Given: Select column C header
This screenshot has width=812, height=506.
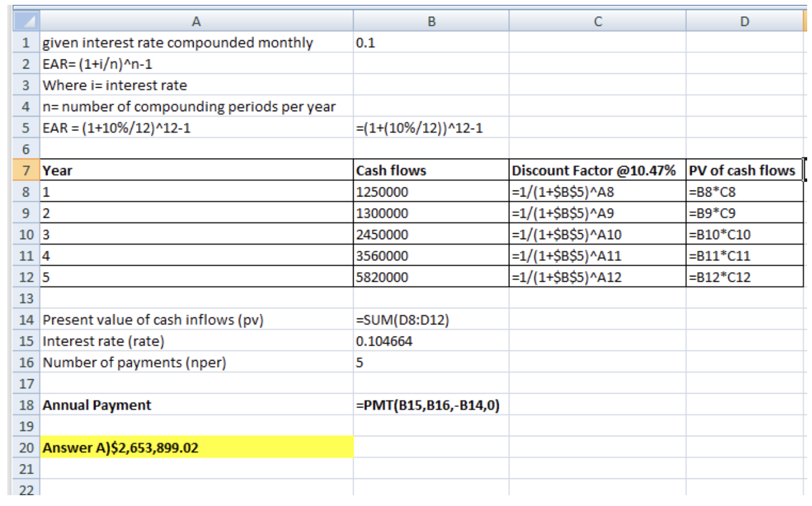Looking at the screenshot, I should click(x=597, y=22).
